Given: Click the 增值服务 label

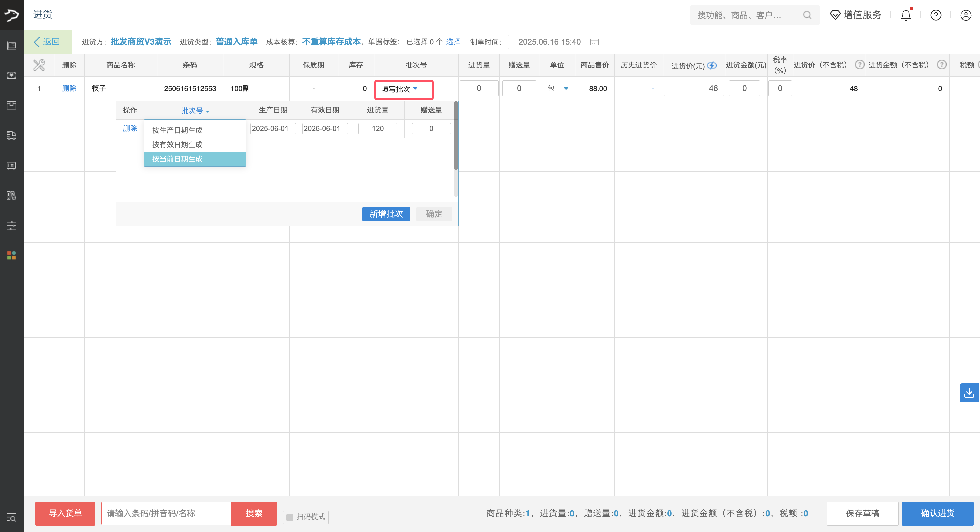Looking at the screenshot, I should pyautogui.click(x=862, y=15).
